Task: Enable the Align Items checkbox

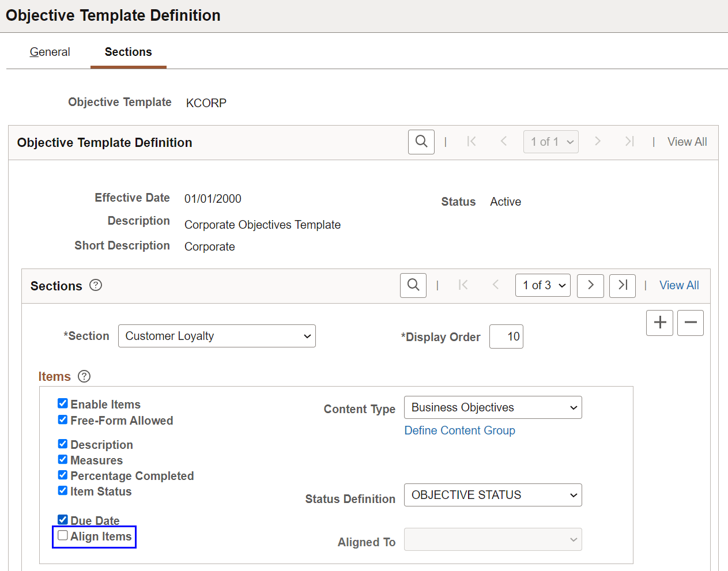Action: [x=62, y=535]
